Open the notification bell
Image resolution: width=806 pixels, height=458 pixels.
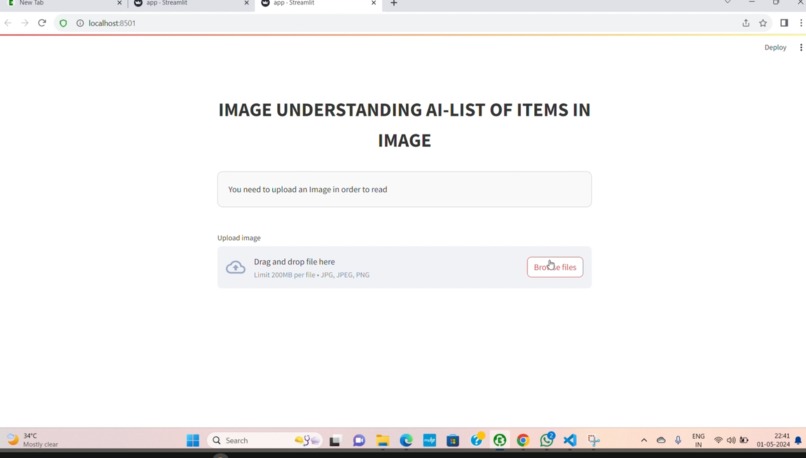pos(798,441)
